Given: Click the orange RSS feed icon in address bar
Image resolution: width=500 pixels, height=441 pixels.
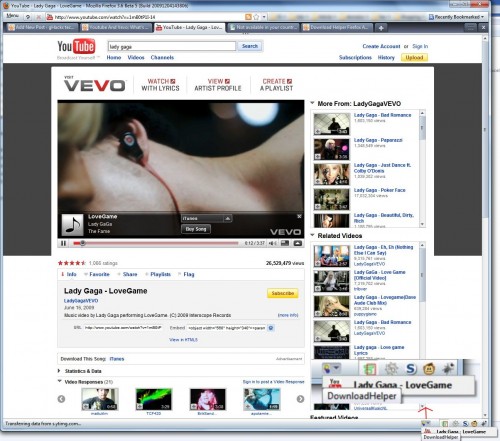Looking at the screenshot, I should (248, 17).
